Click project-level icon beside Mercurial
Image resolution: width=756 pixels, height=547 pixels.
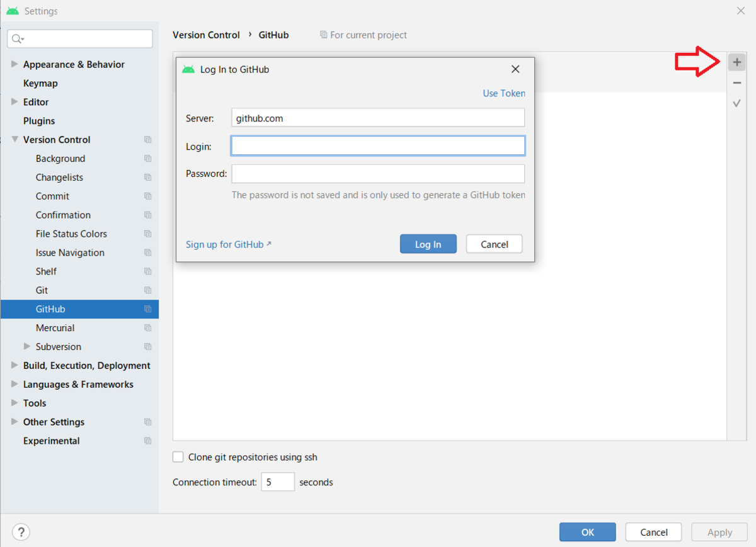(148, 328)
